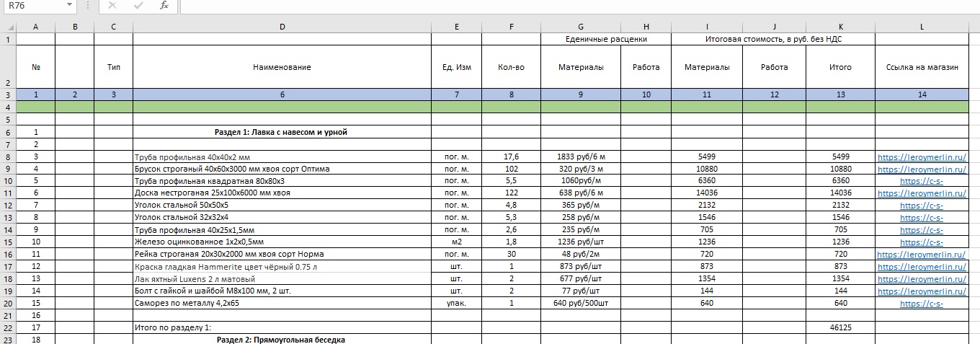Click the section total cell 46125
This screenshot has width=980, height=344.
click(x=840, y=327)
